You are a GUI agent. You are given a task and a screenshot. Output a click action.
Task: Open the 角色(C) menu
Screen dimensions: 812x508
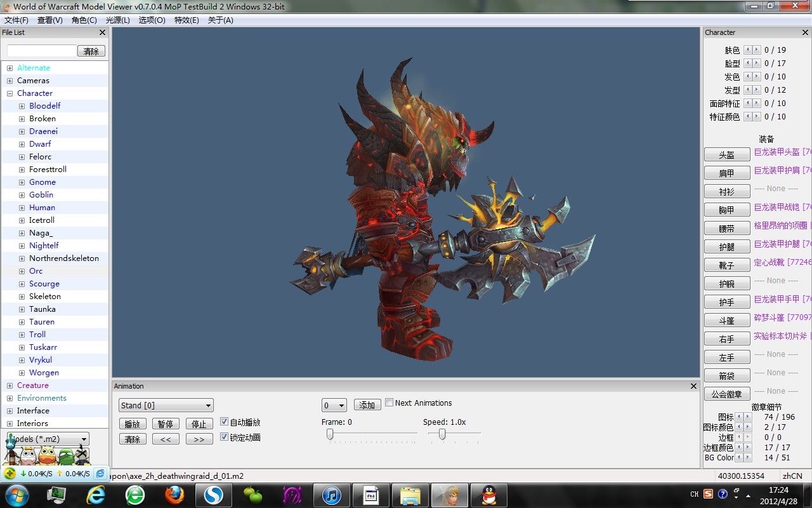84,20
